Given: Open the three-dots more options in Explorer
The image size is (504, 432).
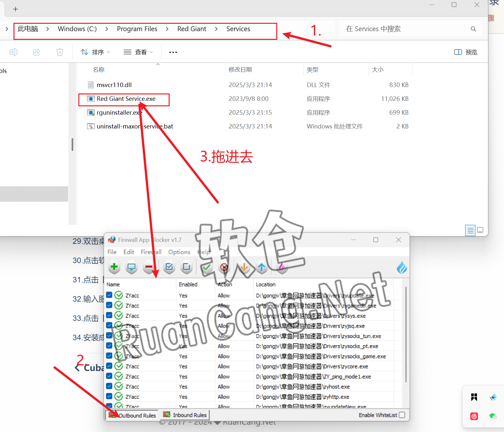Looking at the screenshot, I should click(173, 52).
